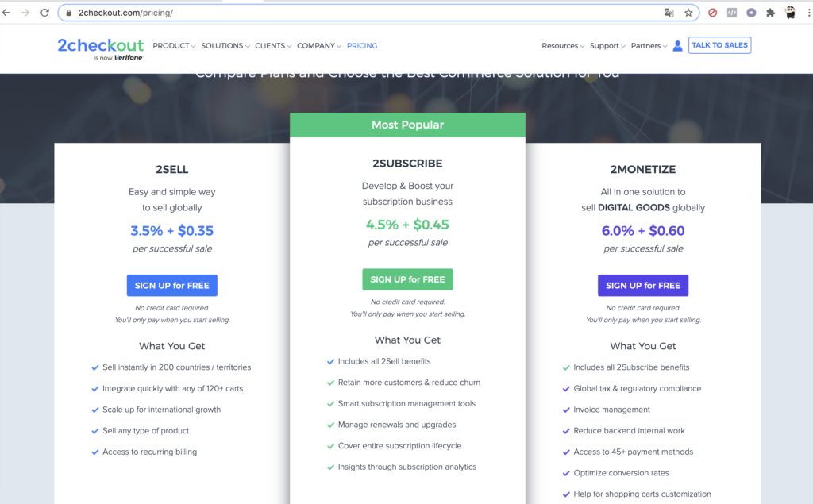Click 'Integrate quickly with any of 120+ carts'
813x504 pixels.
(172, 388)
